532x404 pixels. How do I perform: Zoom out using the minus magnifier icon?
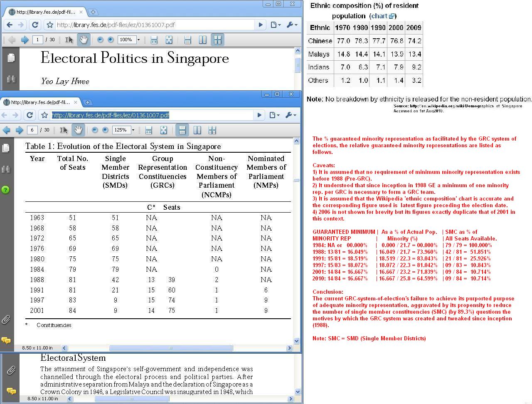(94, 130)
